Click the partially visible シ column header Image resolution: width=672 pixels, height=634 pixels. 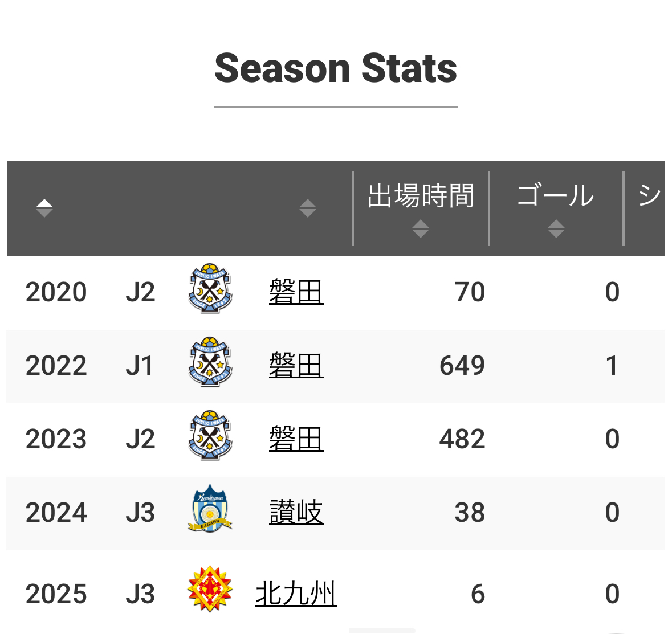649,196
